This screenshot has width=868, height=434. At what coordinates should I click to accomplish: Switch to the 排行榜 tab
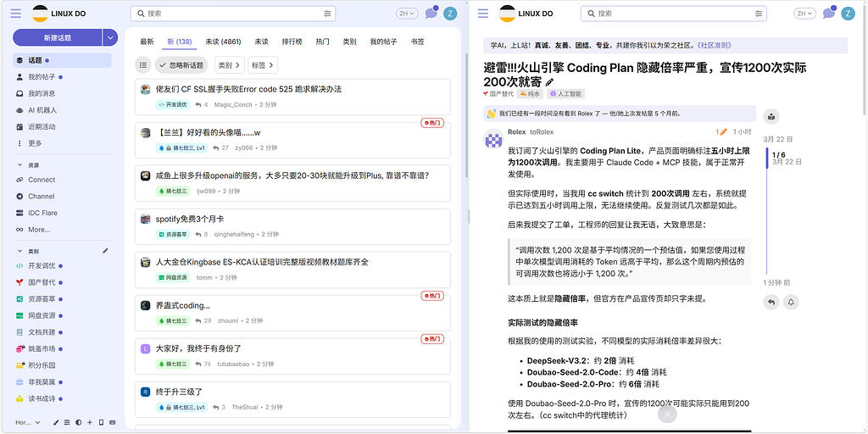coord(292,42)
